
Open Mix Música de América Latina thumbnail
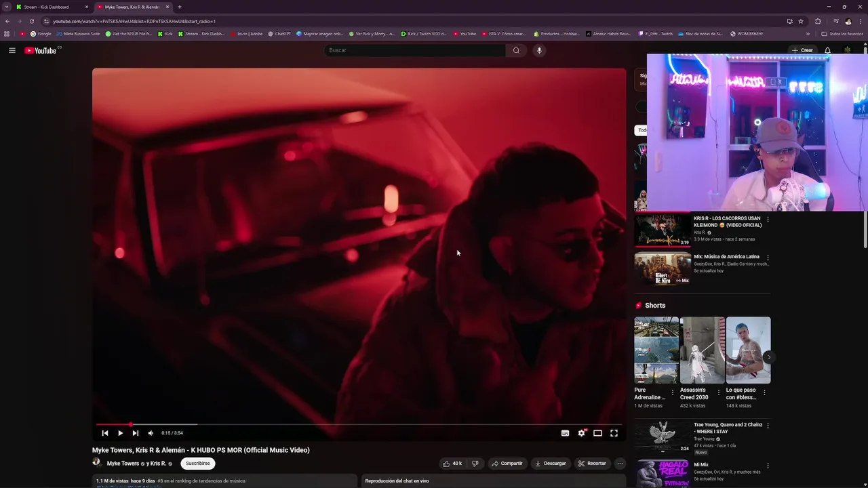click(x=663, y=269)
